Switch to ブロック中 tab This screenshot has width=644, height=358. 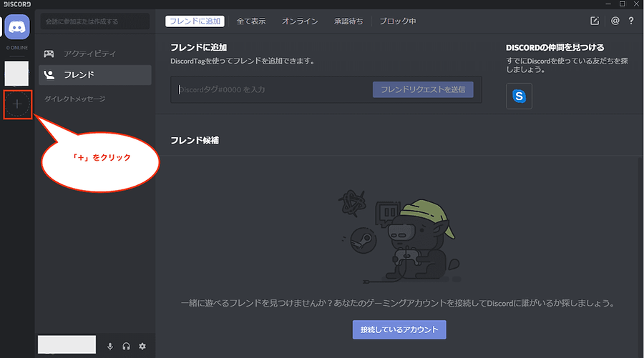pyautogui.click(x=397, y=21)
